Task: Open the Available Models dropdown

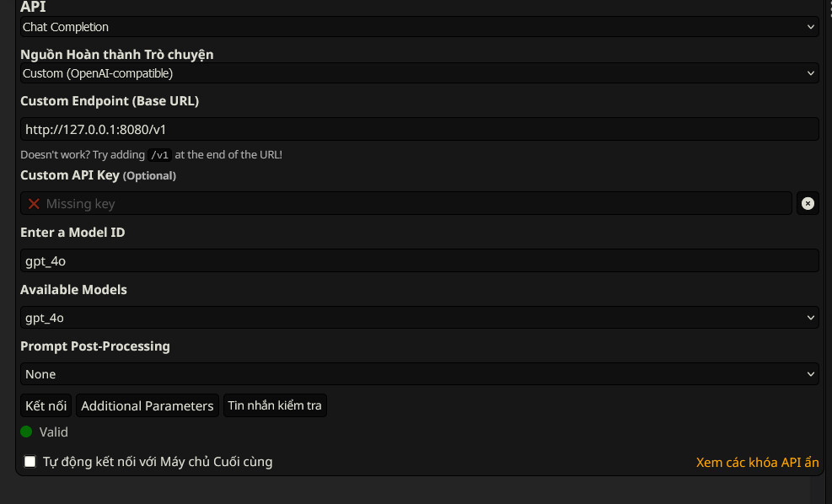Action: [419, 318]
